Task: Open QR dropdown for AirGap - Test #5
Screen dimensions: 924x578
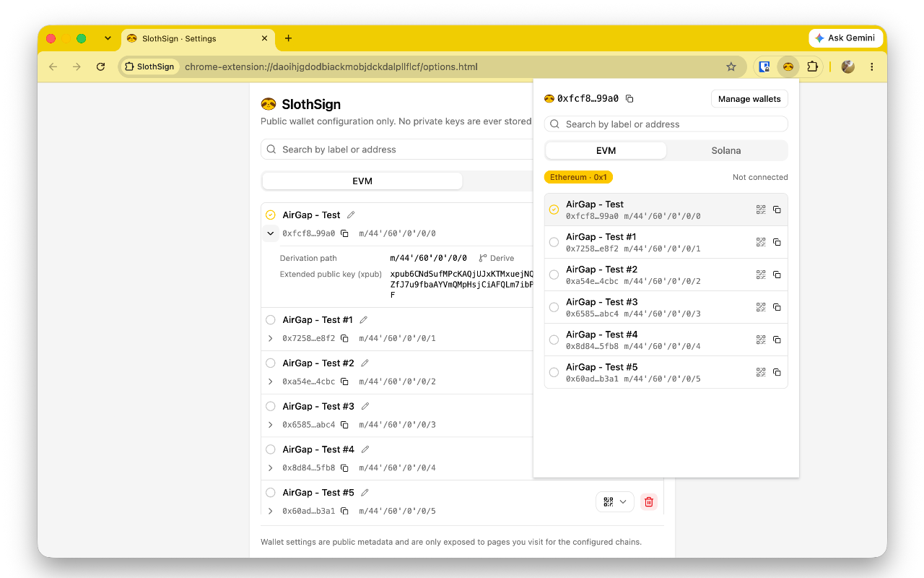Action: tap(615, 502)
